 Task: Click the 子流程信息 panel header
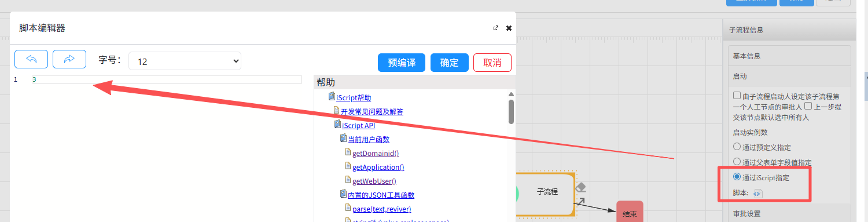789,30
